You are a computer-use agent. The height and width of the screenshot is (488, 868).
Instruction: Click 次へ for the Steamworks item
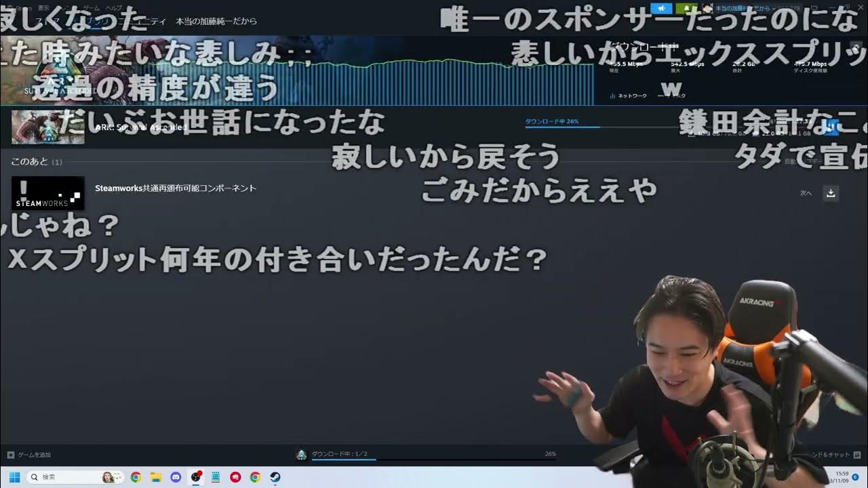coord(806,193)
